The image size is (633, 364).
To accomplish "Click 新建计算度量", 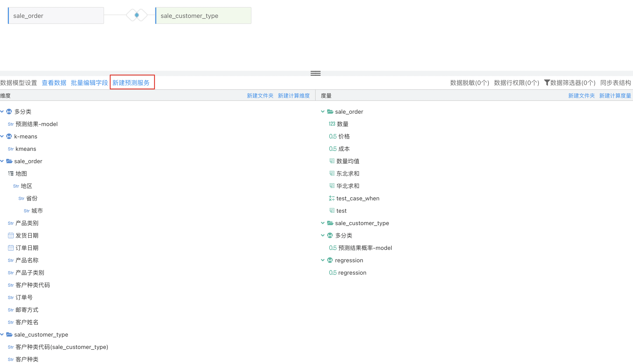I will click(x=615, y=96).
